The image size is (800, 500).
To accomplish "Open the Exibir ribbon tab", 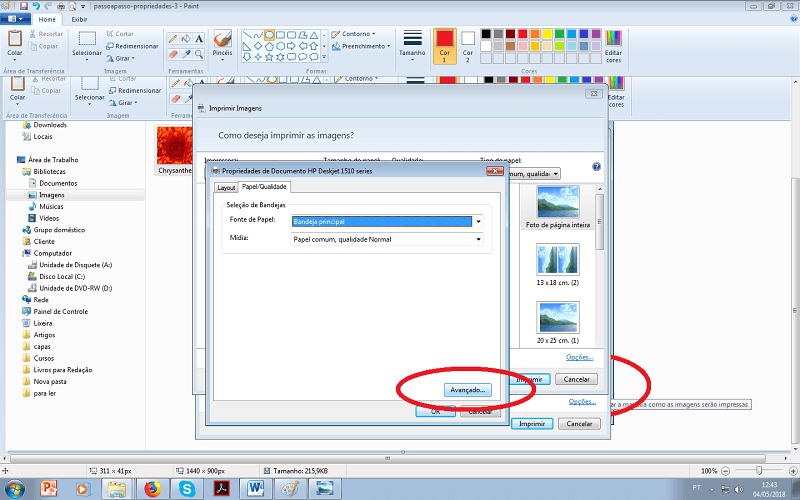I will [x=79, y=19].
